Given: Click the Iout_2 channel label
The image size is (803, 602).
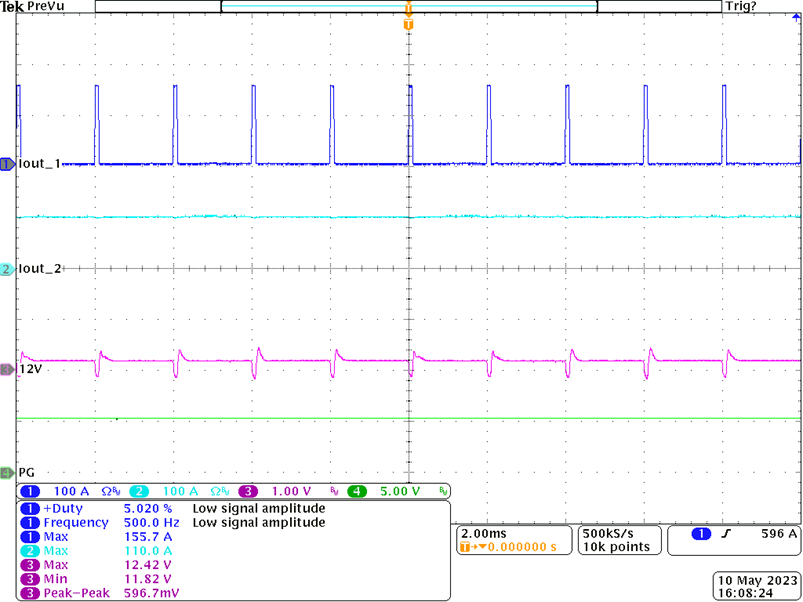Looking at the screenshot, I should click(39, 269).
